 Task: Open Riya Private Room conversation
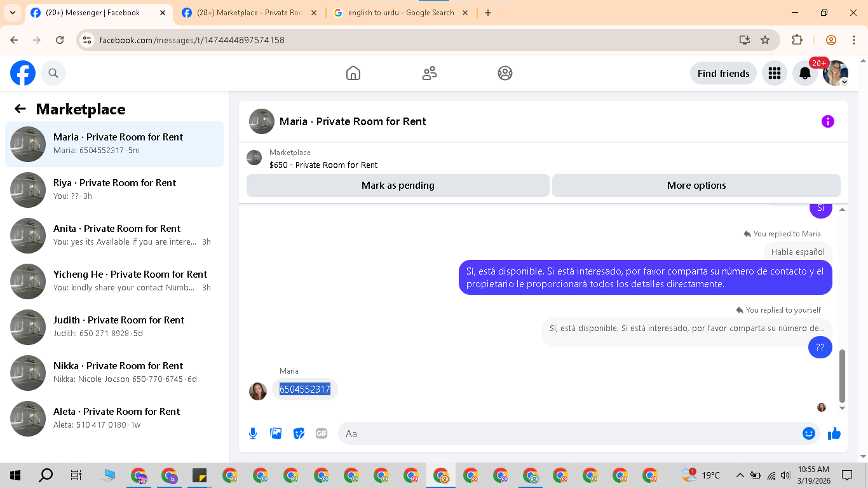pyautogui.click(x=114, y=190)
